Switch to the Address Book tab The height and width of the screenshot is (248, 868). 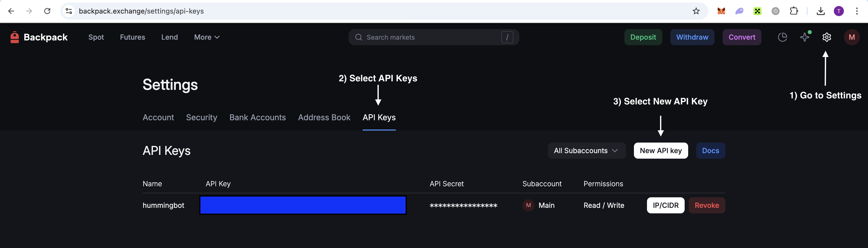pos(324,117)
